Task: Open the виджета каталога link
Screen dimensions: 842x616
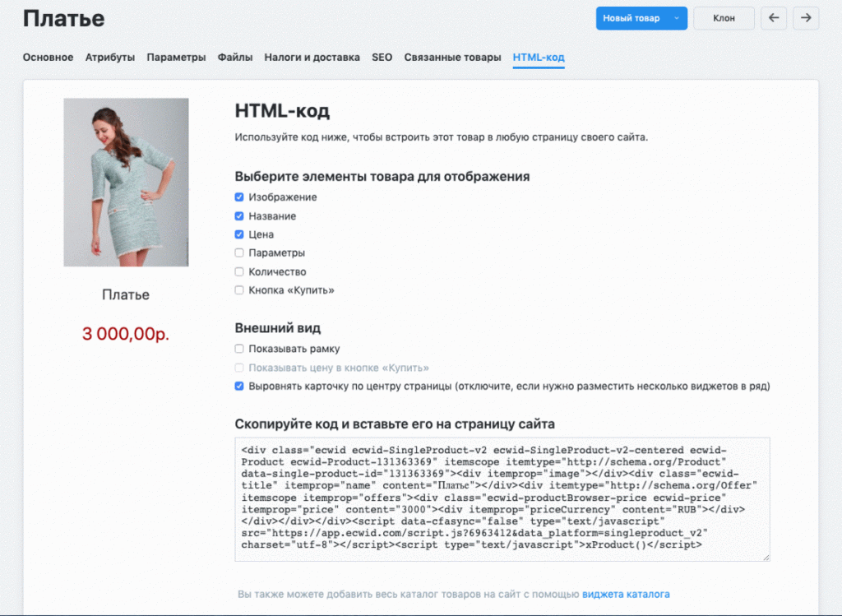Action: tap(626, 594)
